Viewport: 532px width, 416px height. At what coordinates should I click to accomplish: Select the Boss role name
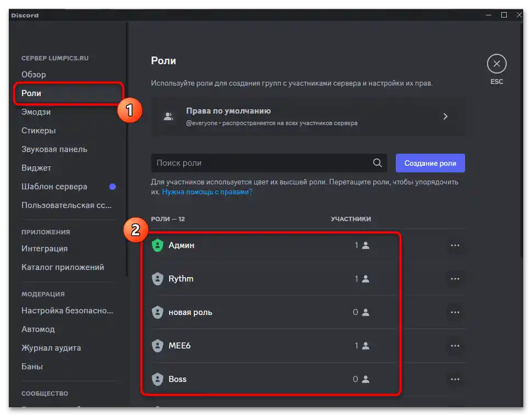coord(177,379)
